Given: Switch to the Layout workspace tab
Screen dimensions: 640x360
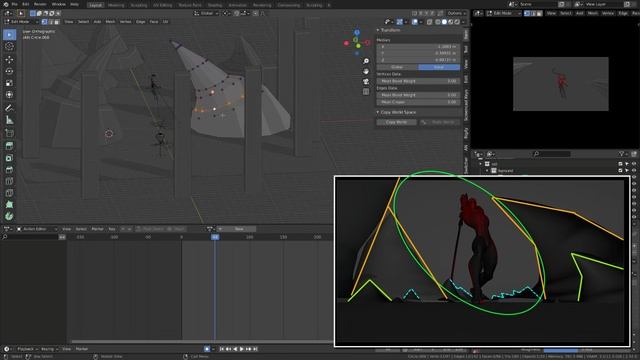Looking at the screenshot, I should pos(96,5).
